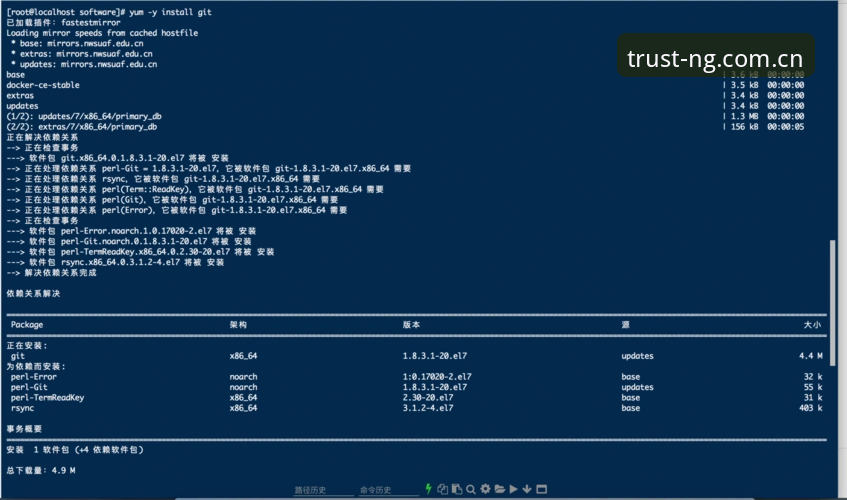Click the git package row name
This screenshot has height=500, width=847.
(18, 356)
